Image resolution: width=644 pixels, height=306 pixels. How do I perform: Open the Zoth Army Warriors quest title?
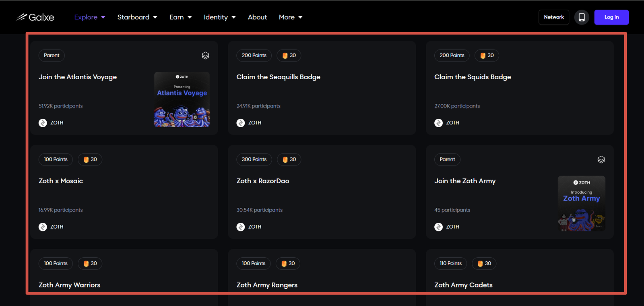[69, 285]
